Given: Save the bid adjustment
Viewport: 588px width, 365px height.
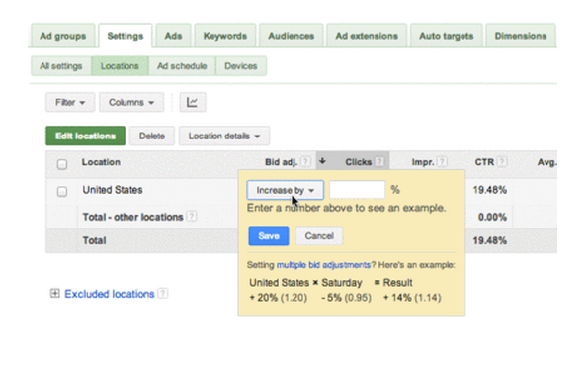Looking at the screenshot, I should point(269,236).
